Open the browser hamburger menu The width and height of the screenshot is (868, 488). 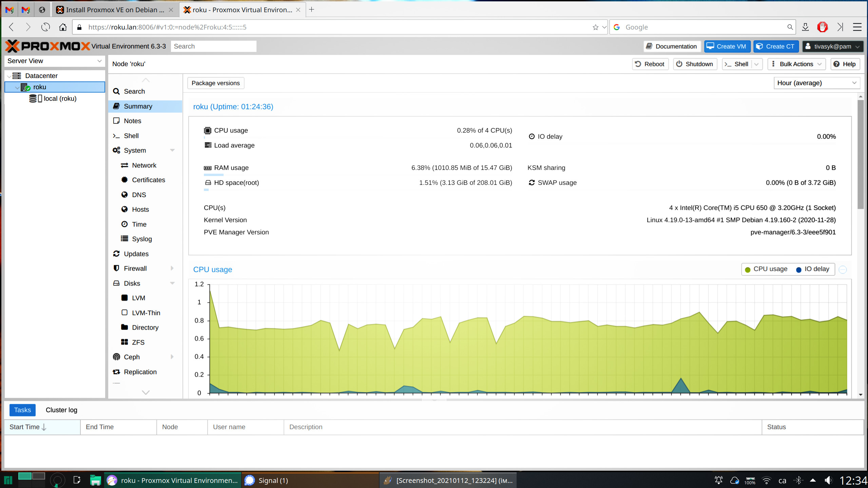857,27
